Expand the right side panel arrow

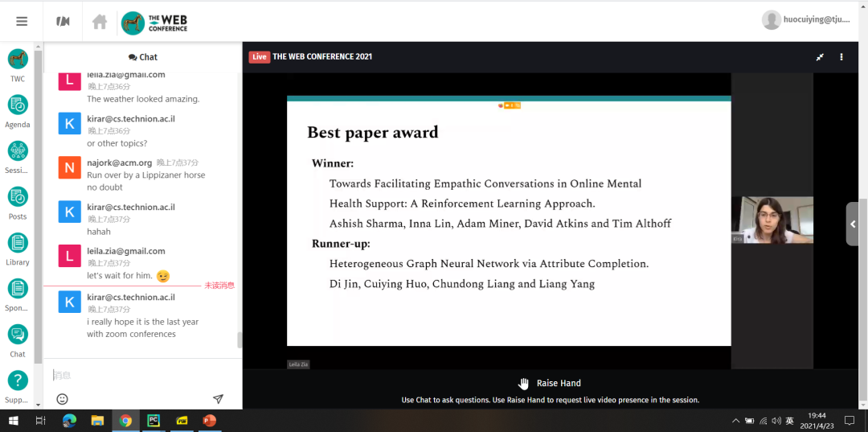pos(853,224)
